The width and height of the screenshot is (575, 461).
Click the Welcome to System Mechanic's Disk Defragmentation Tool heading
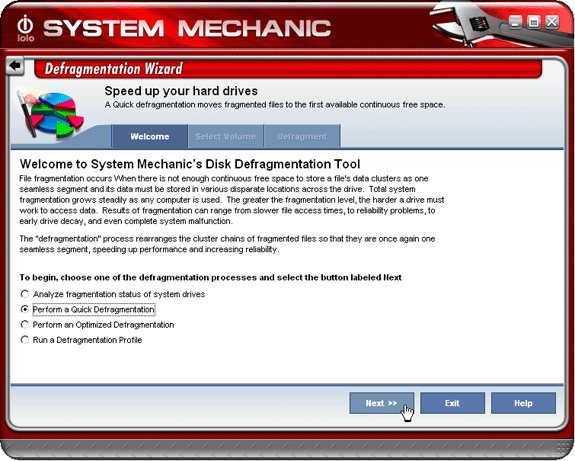coord(190,164)
